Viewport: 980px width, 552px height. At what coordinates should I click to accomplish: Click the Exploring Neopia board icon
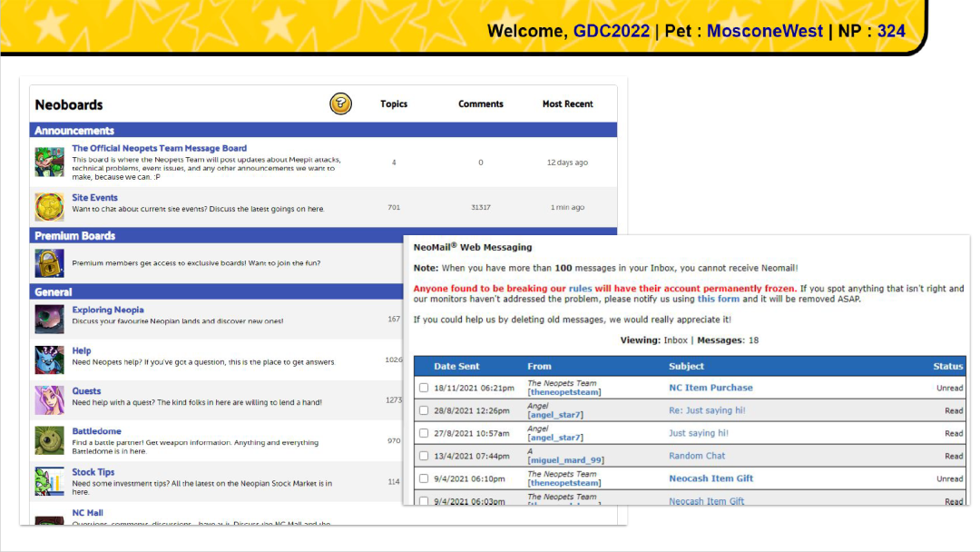click(49, 320)
